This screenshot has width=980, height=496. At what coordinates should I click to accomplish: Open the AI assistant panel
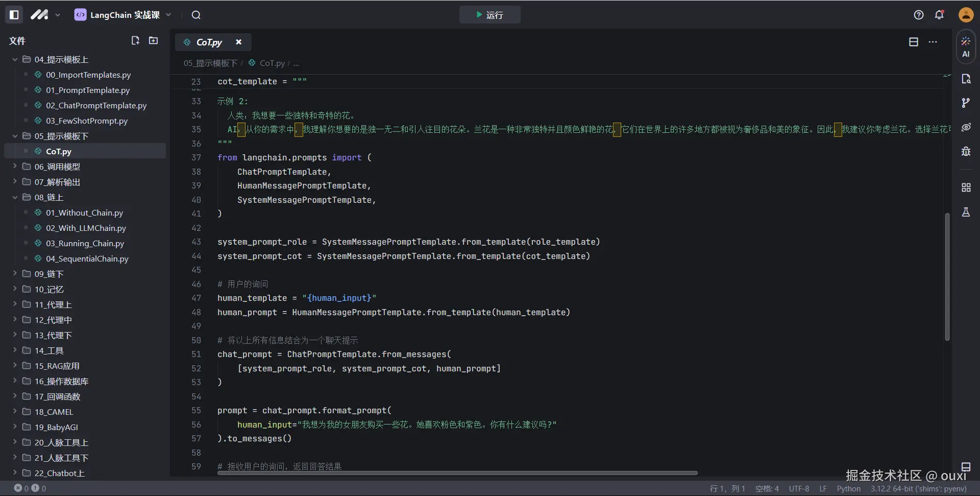tap(966, 46)
